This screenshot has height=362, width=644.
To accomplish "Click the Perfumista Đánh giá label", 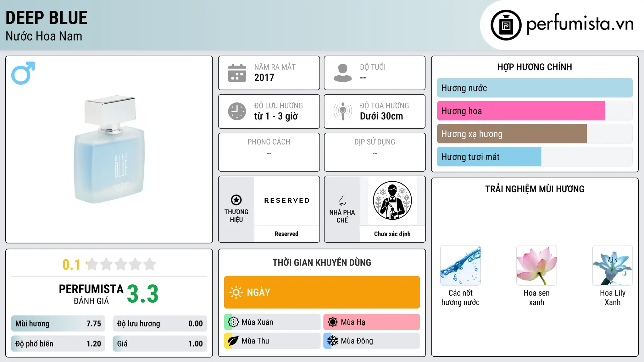I will (91, 294).
